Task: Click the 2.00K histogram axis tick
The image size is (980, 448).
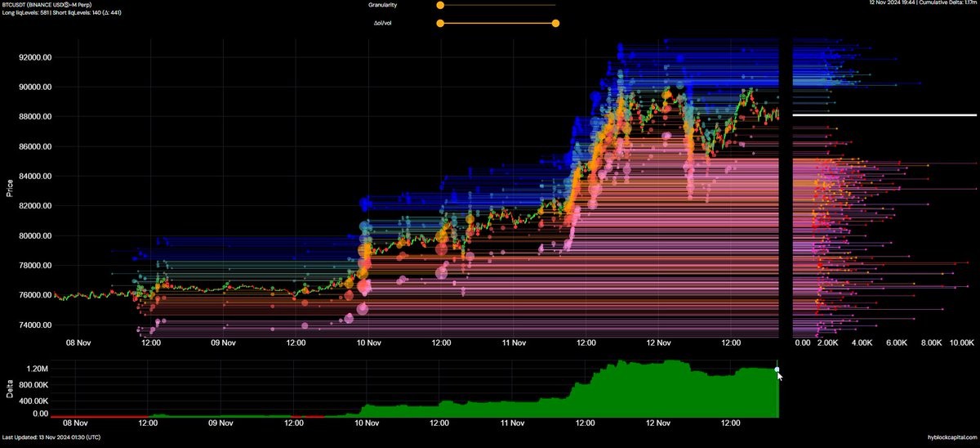Action: (x=827, y=344)
